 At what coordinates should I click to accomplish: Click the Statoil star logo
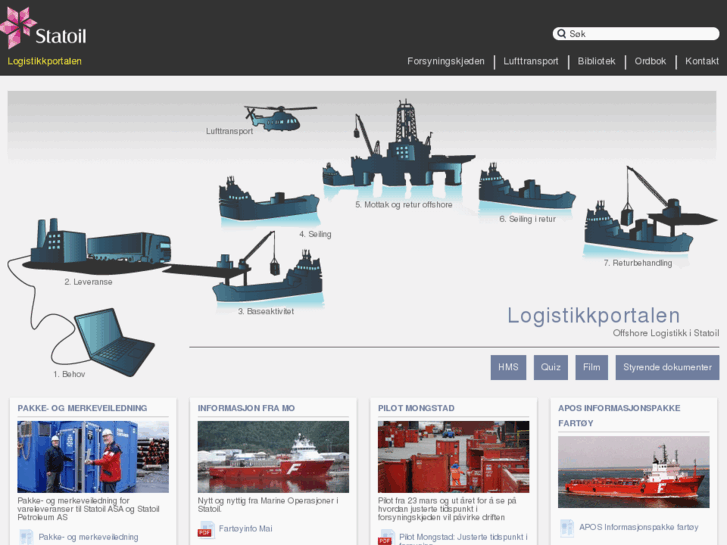click(19, 28)
